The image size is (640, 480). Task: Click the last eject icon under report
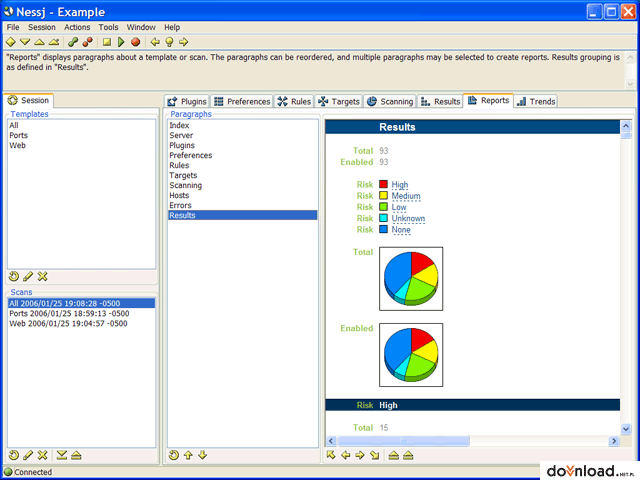point(408,455)
